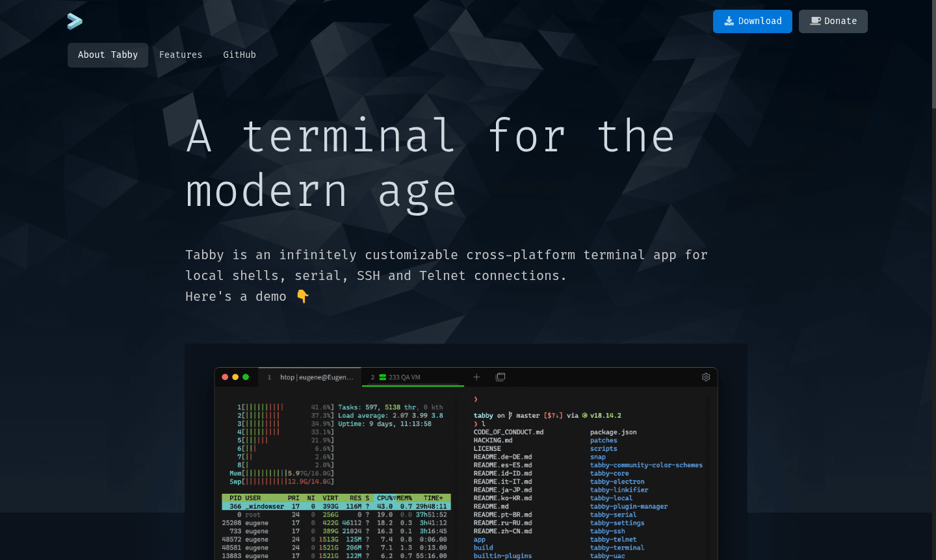Screen dimensions: 936x560
Task: Select the About Tabby tab
Action: 107,55
